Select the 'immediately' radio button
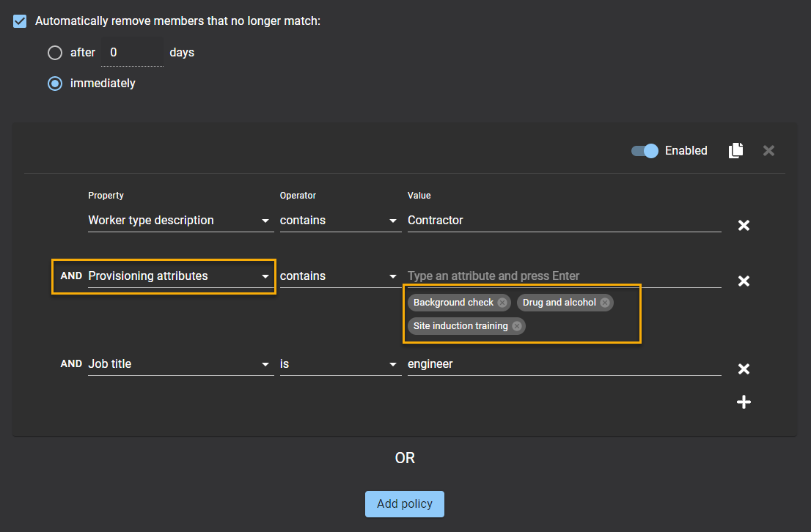The image size is (811, 532). (55, 84)
